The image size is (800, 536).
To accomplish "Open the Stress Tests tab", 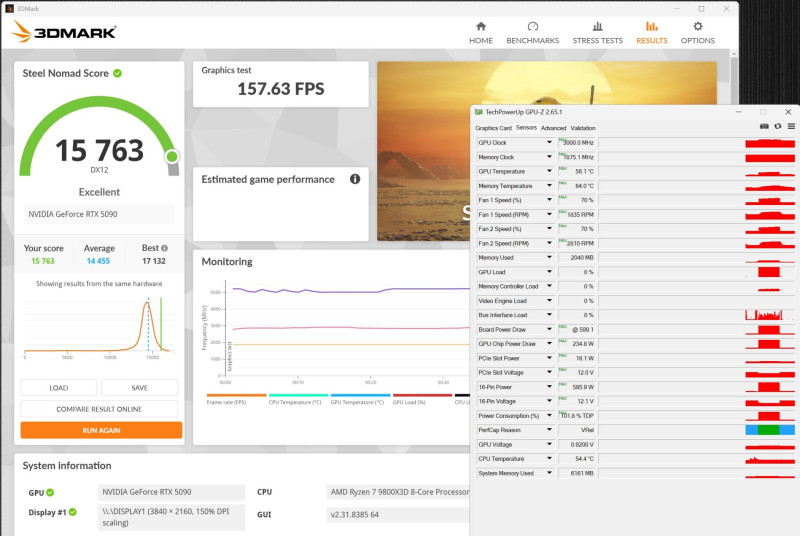I will [x=597, y=33].
